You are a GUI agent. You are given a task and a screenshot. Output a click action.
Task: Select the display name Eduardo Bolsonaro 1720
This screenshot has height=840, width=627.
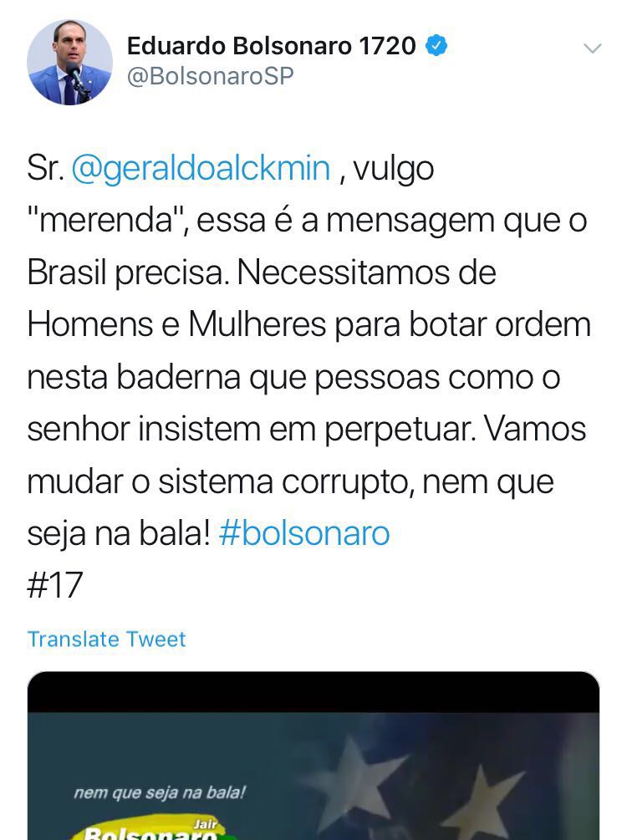point(271,46)
